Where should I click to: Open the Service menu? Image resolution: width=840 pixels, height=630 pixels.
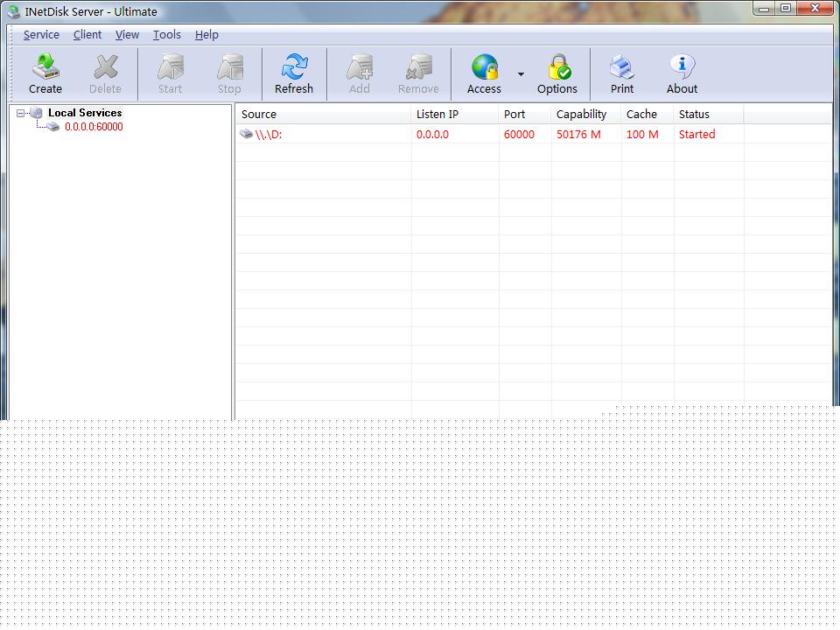click(41, 35)
